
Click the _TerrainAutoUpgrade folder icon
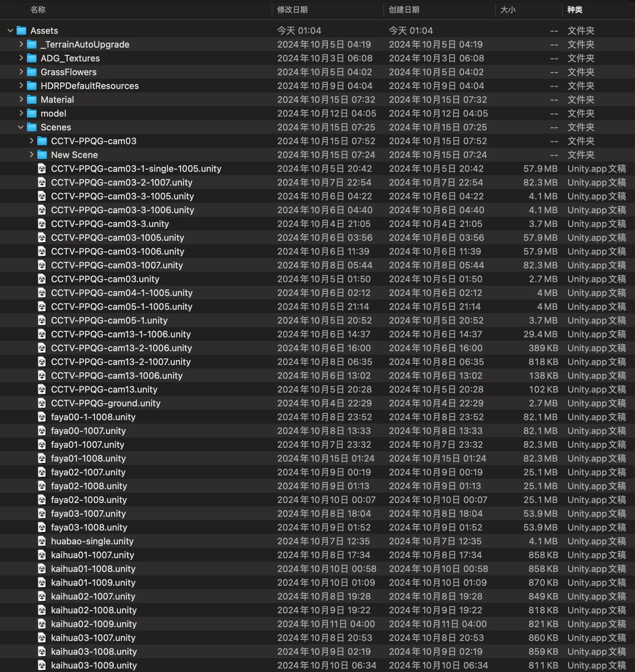click(32, 45)
